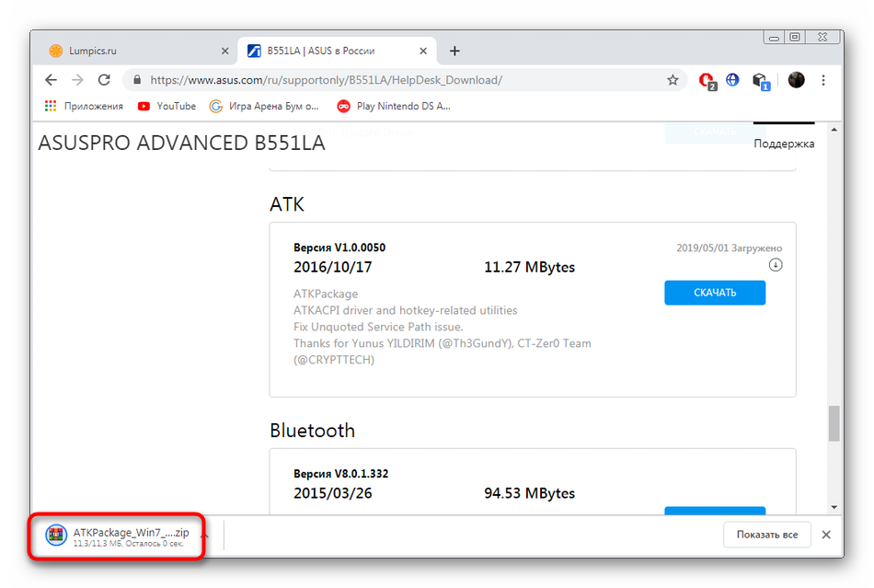Click the browser back arrow
874x588 pixels.
pyautogui.click(x=51, y=80)
